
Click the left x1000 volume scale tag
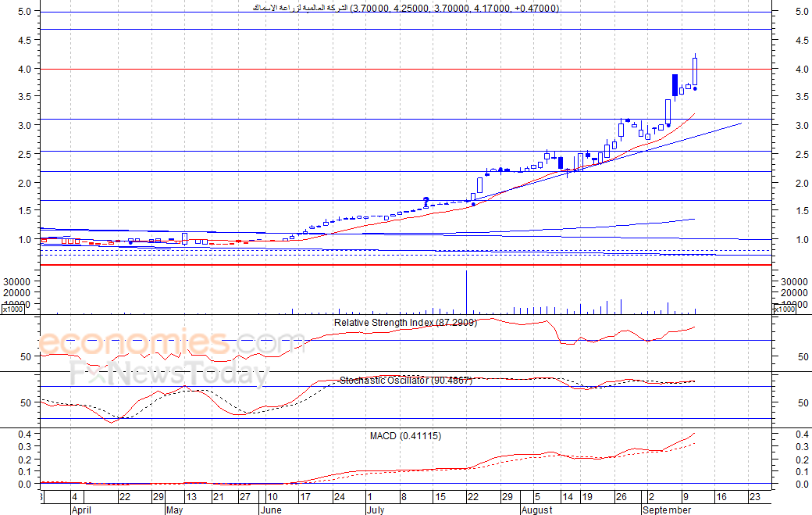(12, 309)
